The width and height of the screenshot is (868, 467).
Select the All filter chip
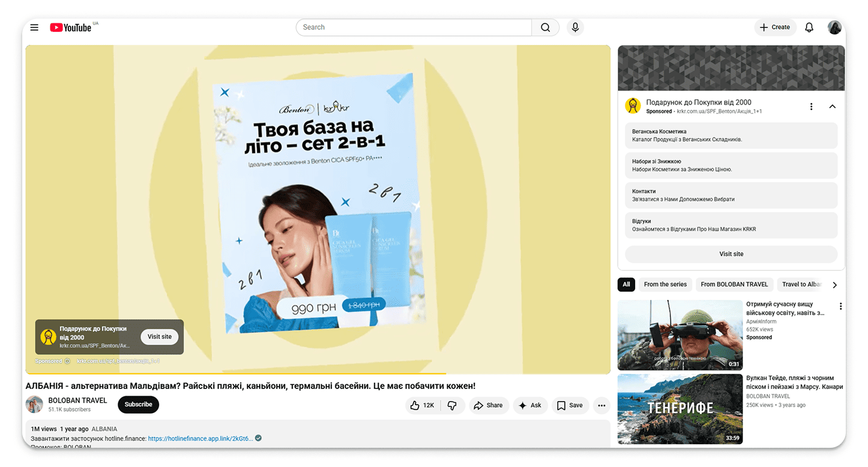626,285
